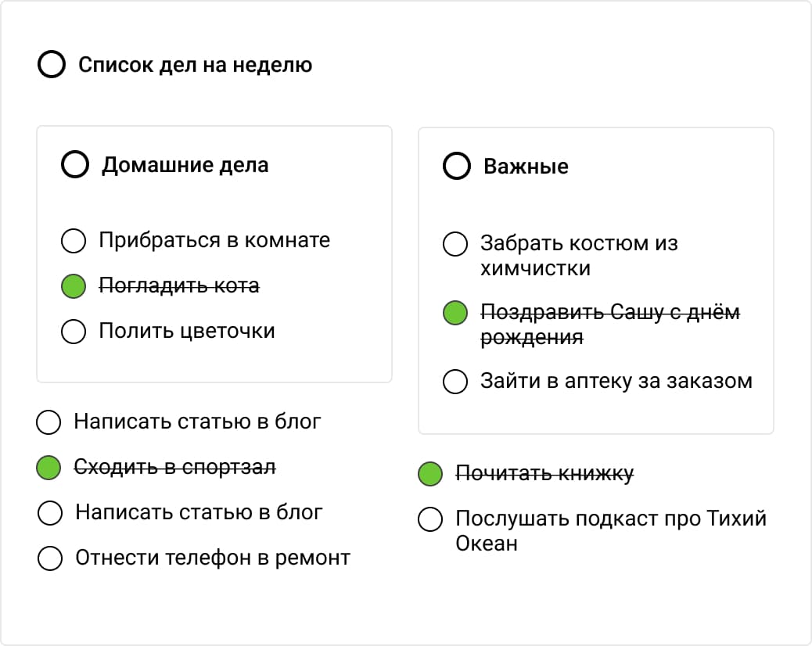Click the "Список дел на неделю" title

(x=195, y=65)
